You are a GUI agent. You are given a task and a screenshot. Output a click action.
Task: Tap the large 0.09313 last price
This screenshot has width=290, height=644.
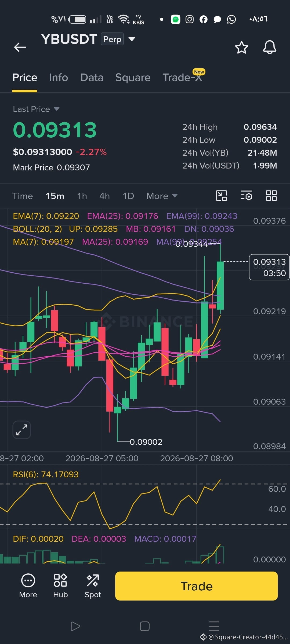coord(55,130)
